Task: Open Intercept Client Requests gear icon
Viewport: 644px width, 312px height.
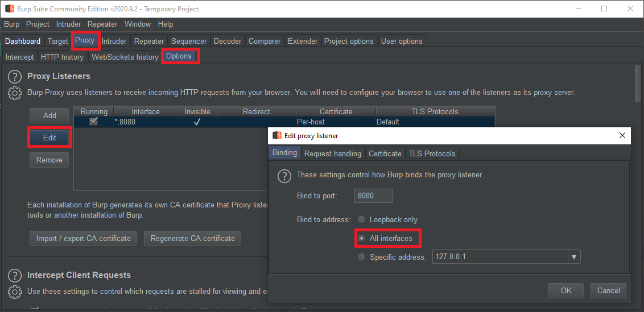Action: click(x=14, y=292)
